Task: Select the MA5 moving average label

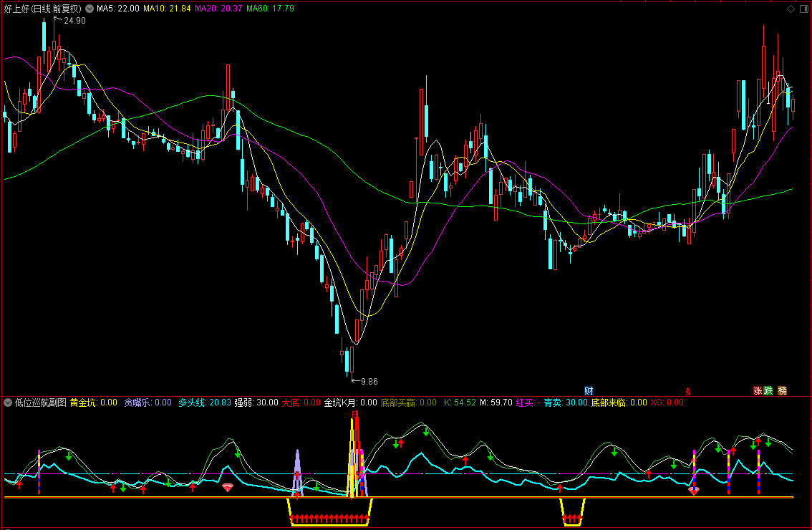Action: point(118,9)
